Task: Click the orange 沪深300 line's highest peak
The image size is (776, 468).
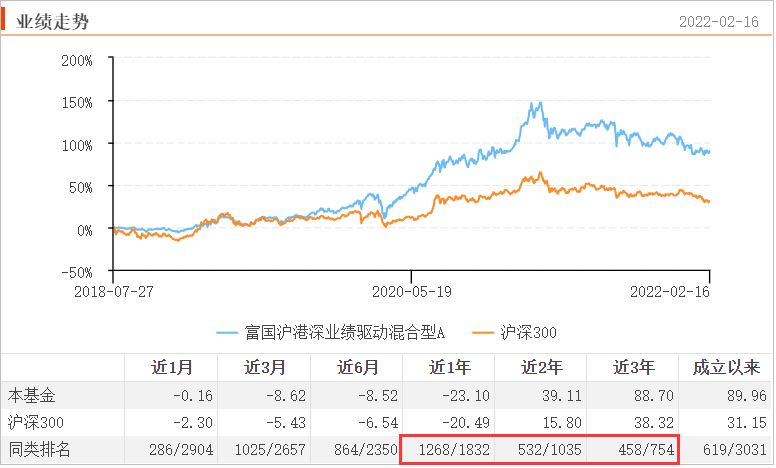Action: (x=540, y=173)
